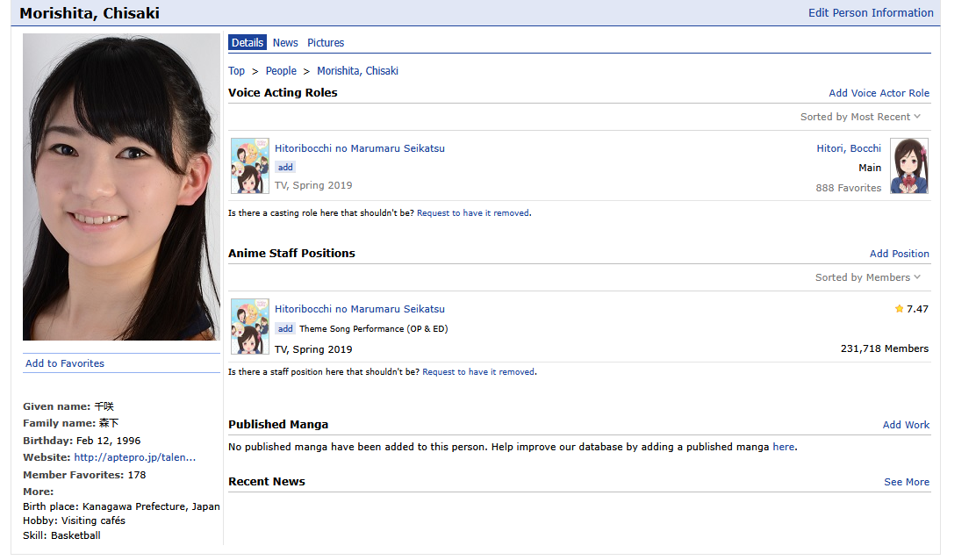Screen dimensions: 976x560
Task: Select Skill: Basketball text
Action: tap(61, 535)
